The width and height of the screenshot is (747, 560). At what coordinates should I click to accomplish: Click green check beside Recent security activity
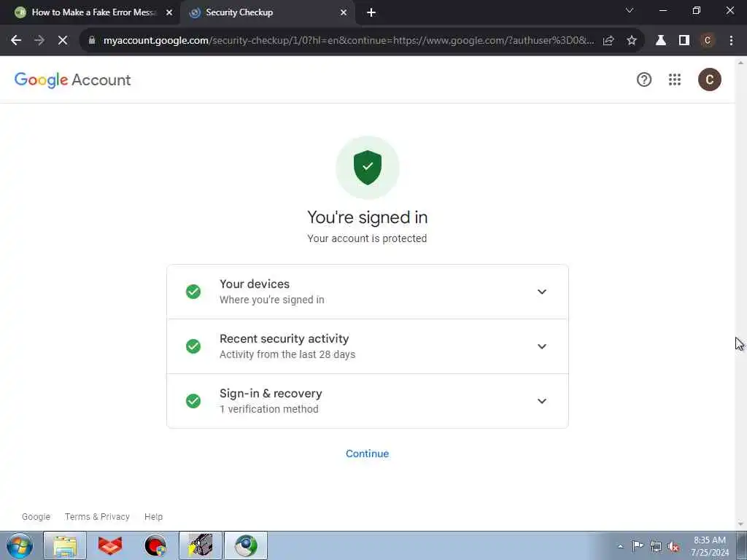pyautogui.click(x=193, y=346)
